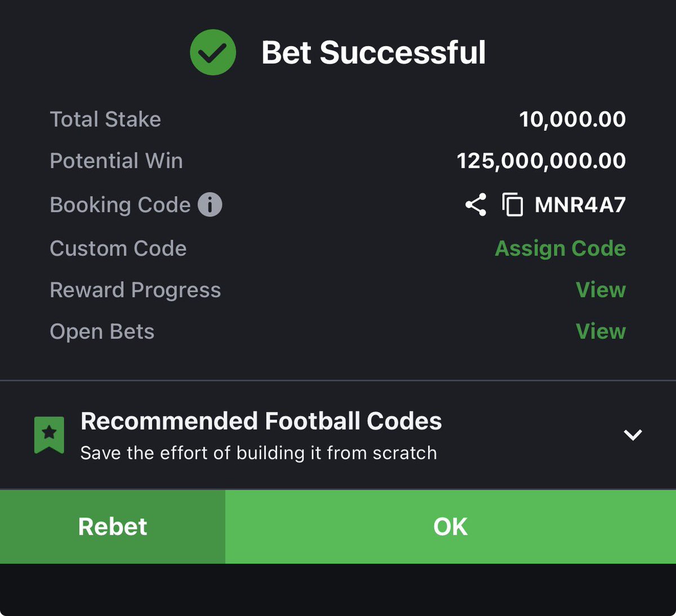Image resolution: width=676 pixels, height=616 pixels.
Task: Click the Bet Successful title
Action: pos(373,52)
